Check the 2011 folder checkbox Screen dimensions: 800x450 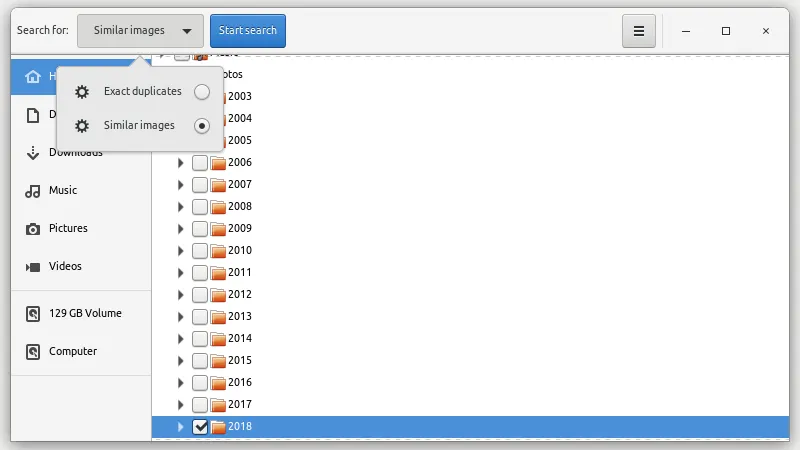pyautogui.click(x=200, y=273)
